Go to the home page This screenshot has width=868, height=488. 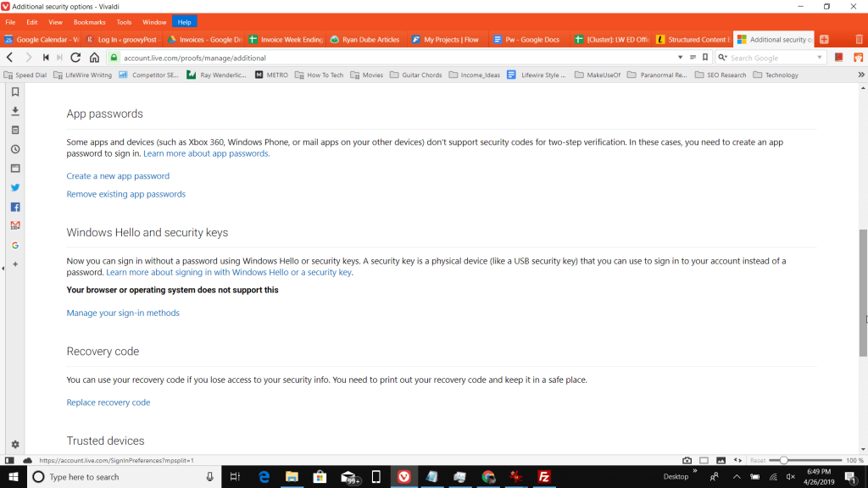point(95,58)
